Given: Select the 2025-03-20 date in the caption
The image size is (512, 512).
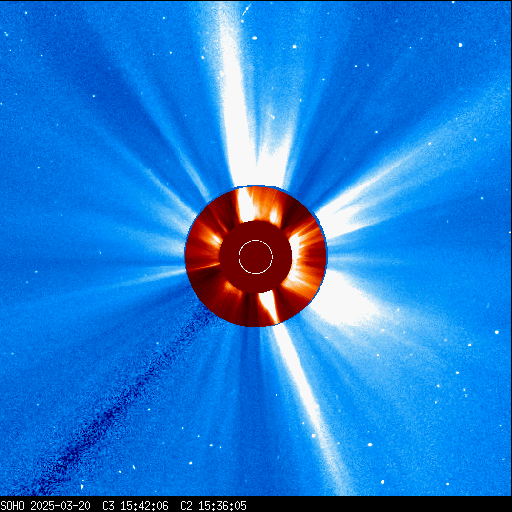Looking at the screenshot, I should 60,506.
